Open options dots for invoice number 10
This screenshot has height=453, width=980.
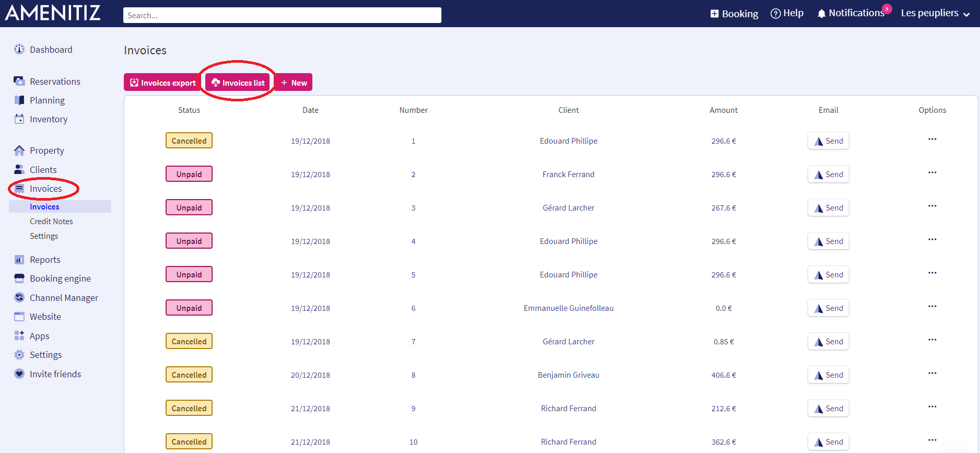click(x=932, y=440)
